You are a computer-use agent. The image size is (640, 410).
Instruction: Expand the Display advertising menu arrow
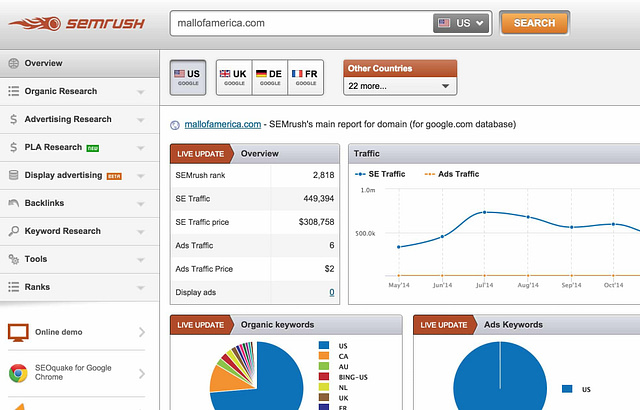141,176
